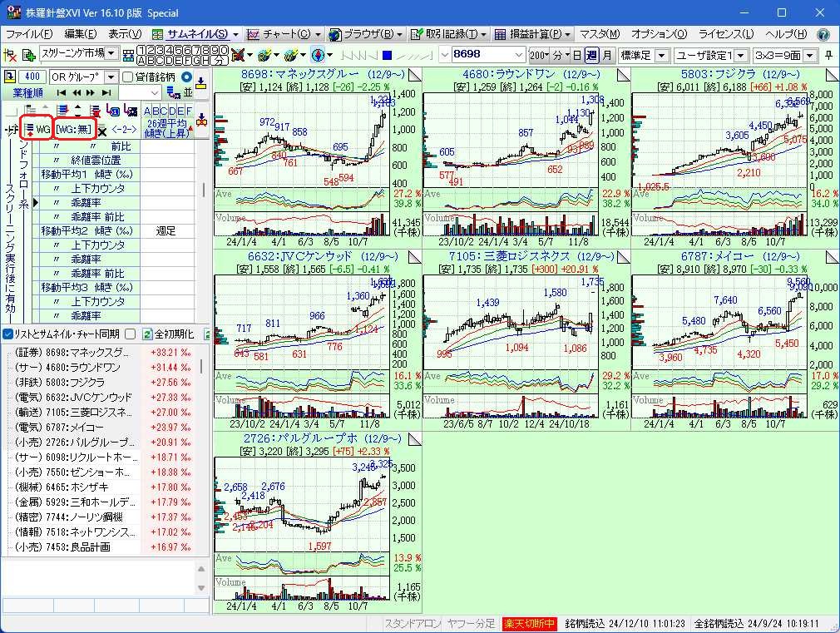840x633 pixels.
Task: Step forward with the fast-forward arrows
Action: click(91, 92)
